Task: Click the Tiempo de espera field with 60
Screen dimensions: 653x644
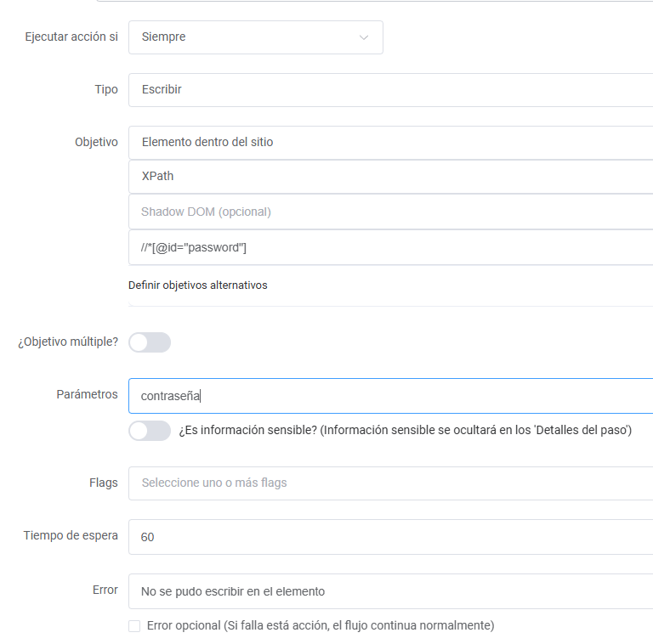Action: 390,537
